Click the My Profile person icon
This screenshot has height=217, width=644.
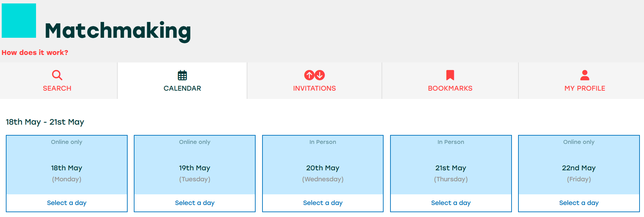point(585,75)
